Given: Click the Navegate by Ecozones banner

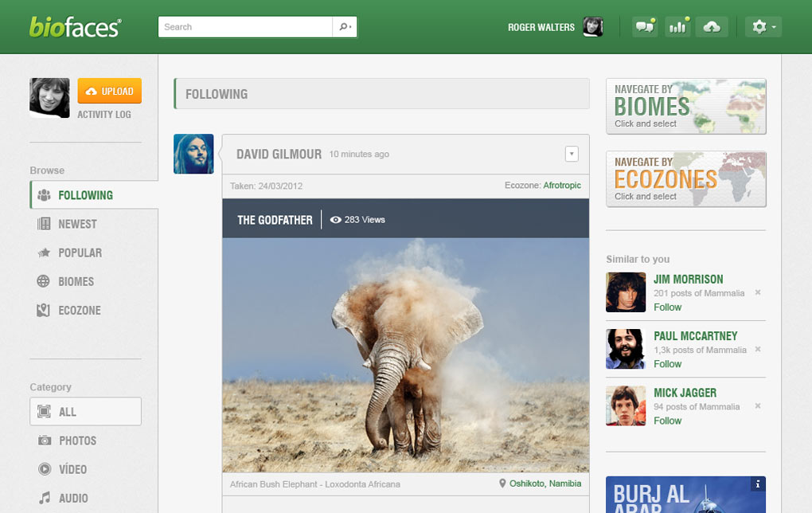Looking at the screenshot, I should tap(686, 179).
